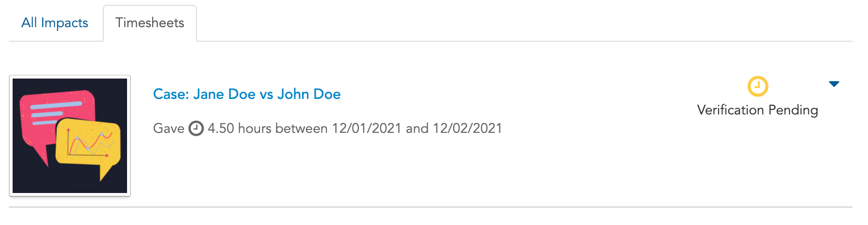Click the Verification Pending status label
The height and width of the screenshot is (225, 868).
point(757,110)
